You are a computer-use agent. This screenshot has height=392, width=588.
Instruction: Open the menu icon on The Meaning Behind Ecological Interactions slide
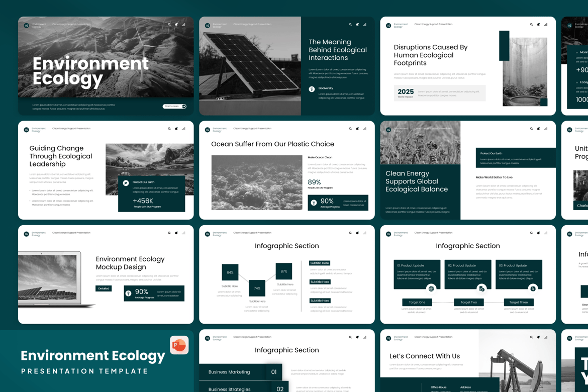tap(364, 25)
